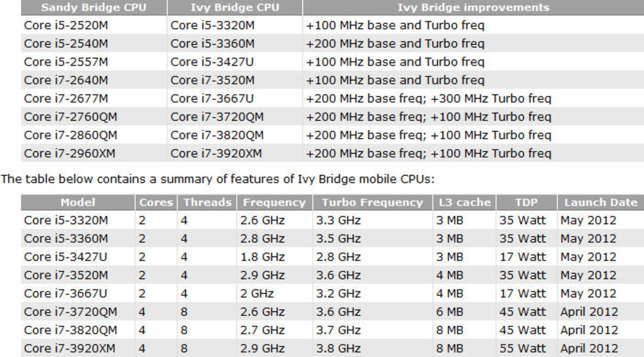Click the 3.8 GHz turbo frequency cell

pyautogui.click(x=338, y=349)
